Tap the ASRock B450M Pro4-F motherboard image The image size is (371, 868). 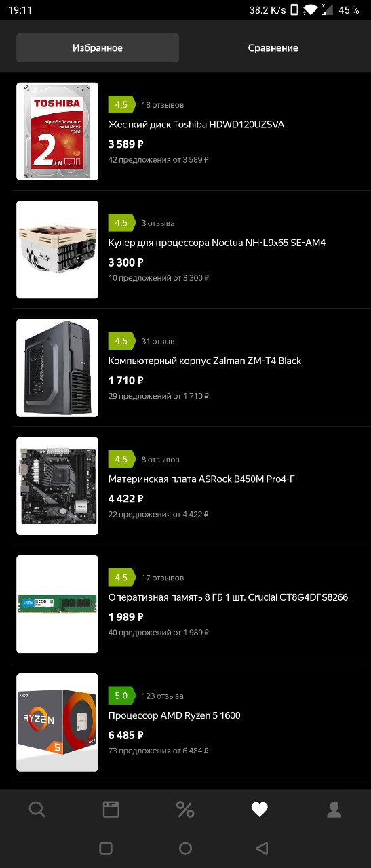58,486
